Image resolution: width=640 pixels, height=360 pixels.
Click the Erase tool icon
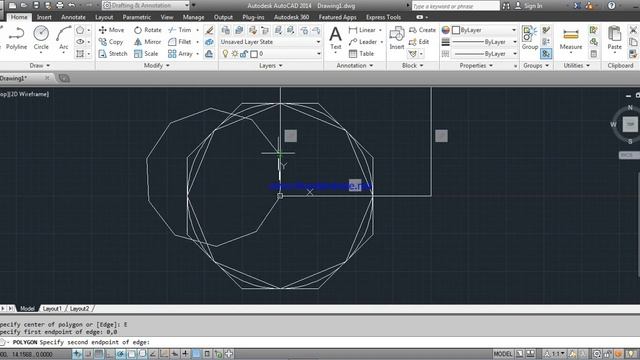point(209,30)
